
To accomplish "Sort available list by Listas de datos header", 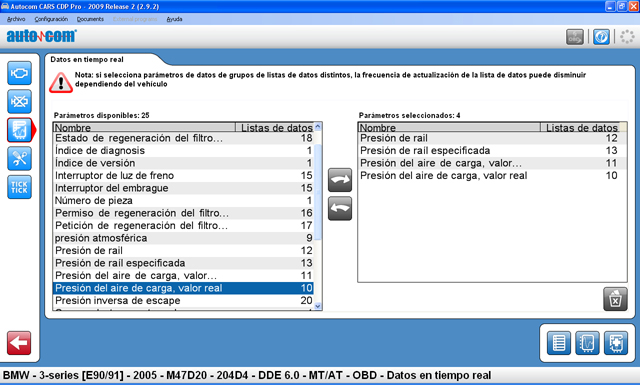I will 275,127.
